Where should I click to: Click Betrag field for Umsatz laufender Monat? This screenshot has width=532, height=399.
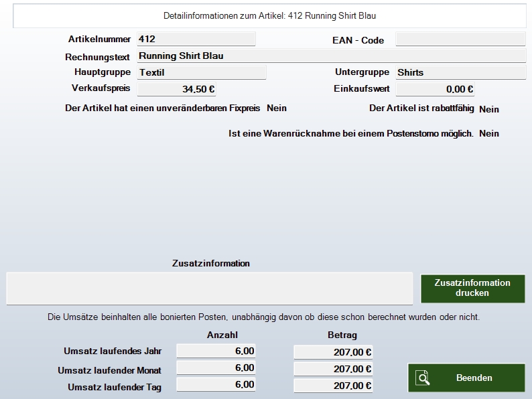(333, 369)
